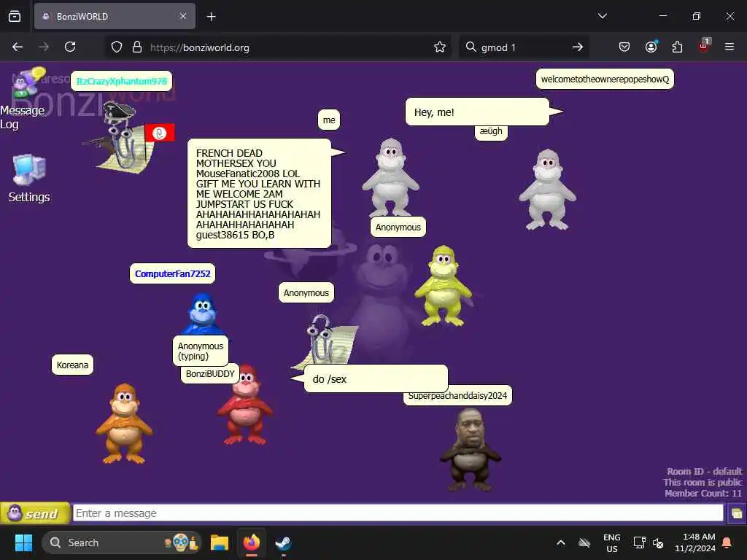Click the 'me' name tag
Image resolution: width=747 pixels, height=560 pixels.
(329, 120)
